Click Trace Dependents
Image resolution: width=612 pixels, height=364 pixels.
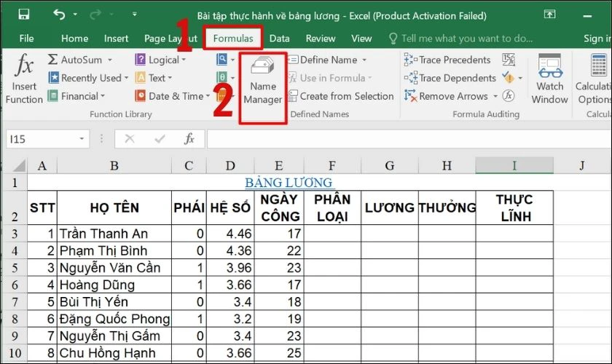450,78
